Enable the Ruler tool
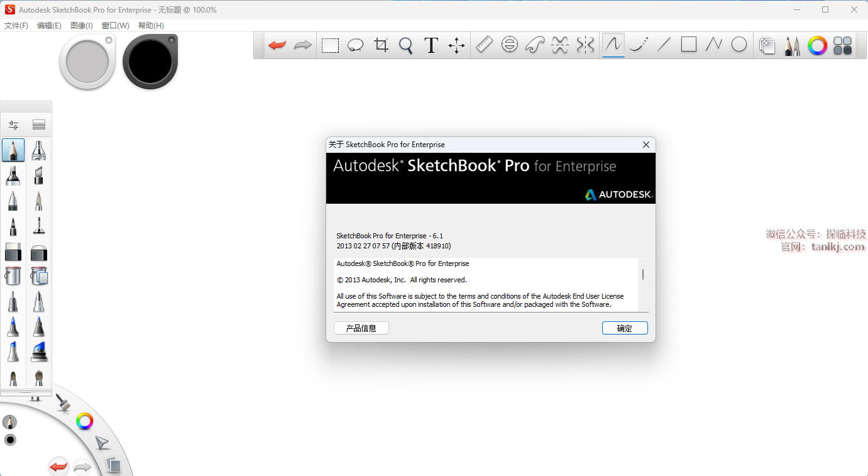Viewport: 868px width, 476px height. [x=484, y=45]
